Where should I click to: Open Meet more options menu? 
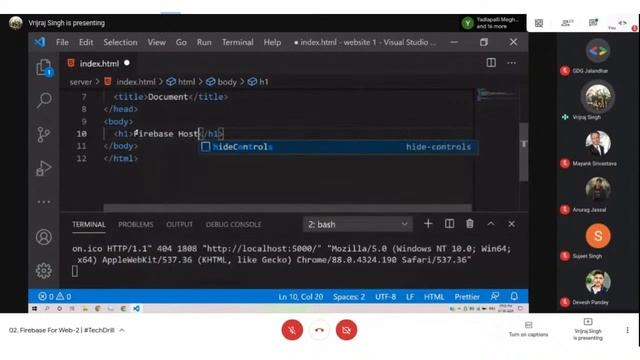coord(627,330)
